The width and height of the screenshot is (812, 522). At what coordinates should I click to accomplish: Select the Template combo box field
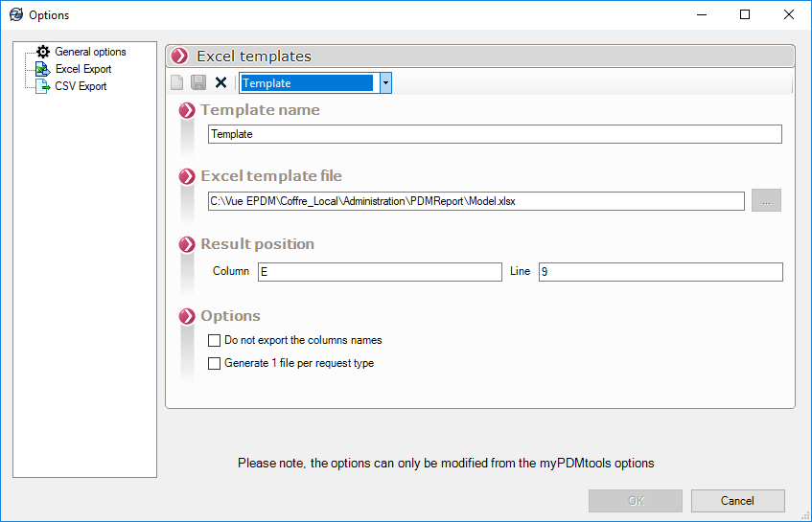tap(307, 83)
